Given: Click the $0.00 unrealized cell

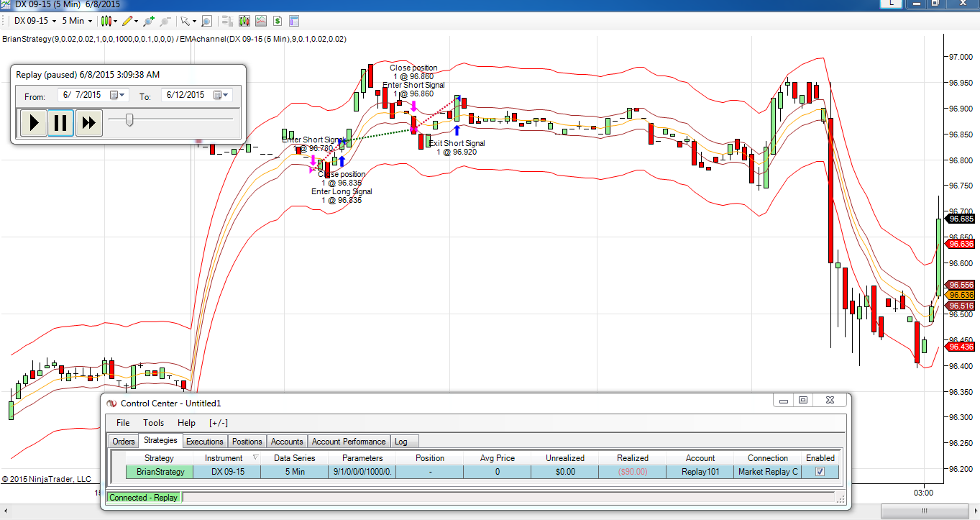Looking at the screenshot, I should [x=565, y=472].
